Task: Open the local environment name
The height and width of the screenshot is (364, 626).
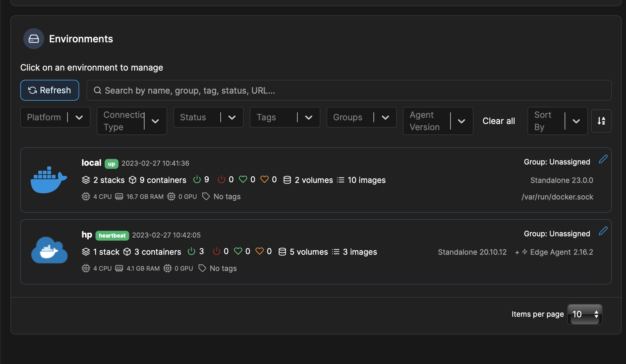Action: pos(91,163)
